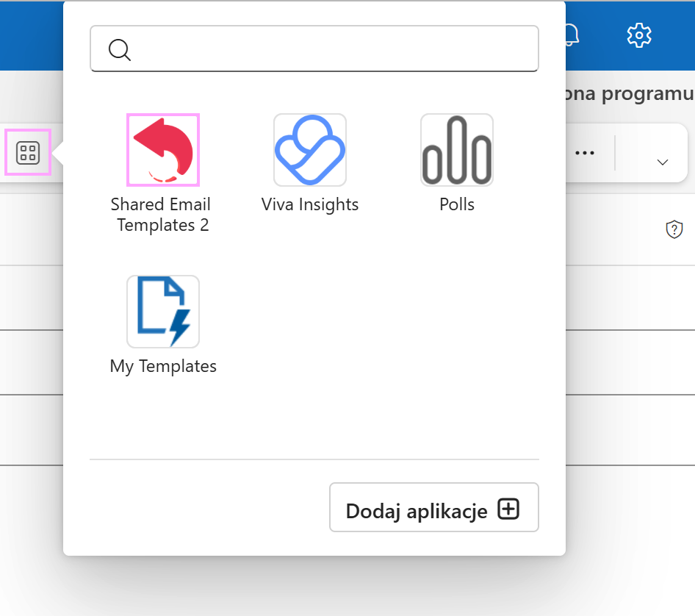Open notifications with the bell icon
Screen dimensions: 695x616
click(x=572, y=35)
